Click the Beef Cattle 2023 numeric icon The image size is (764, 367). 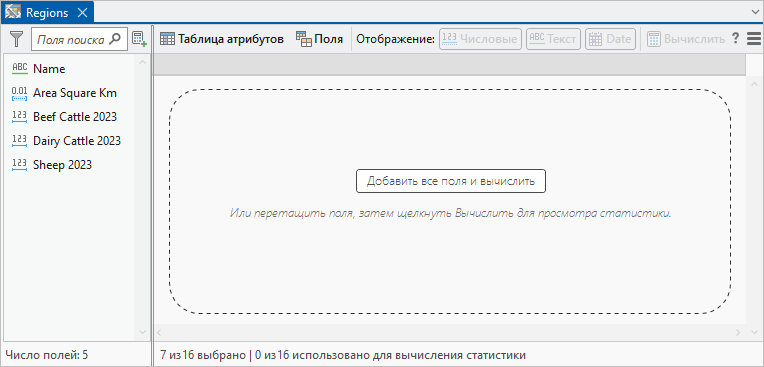point(19,117)
